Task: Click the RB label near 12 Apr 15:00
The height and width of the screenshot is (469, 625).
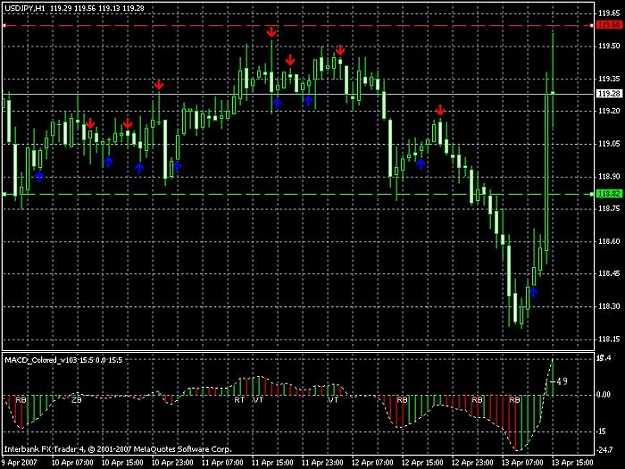Action: (x=402, y=400)
